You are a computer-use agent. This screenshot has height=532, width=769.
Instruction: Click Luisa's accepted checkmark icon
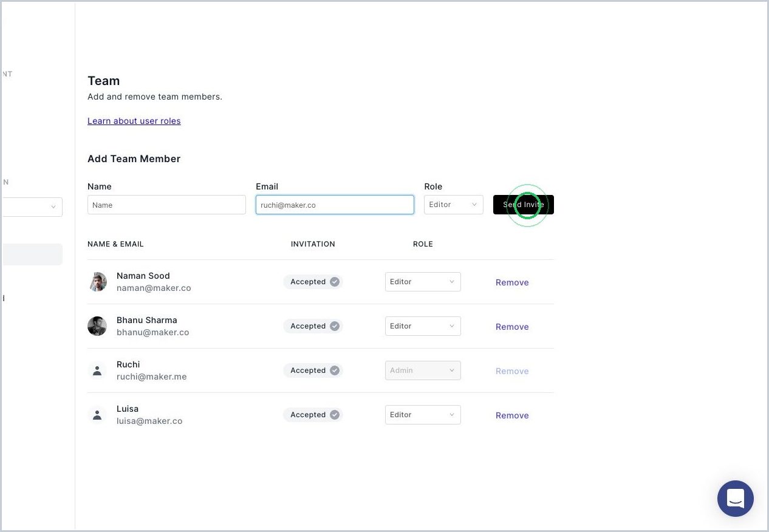[x=335, y=415]
